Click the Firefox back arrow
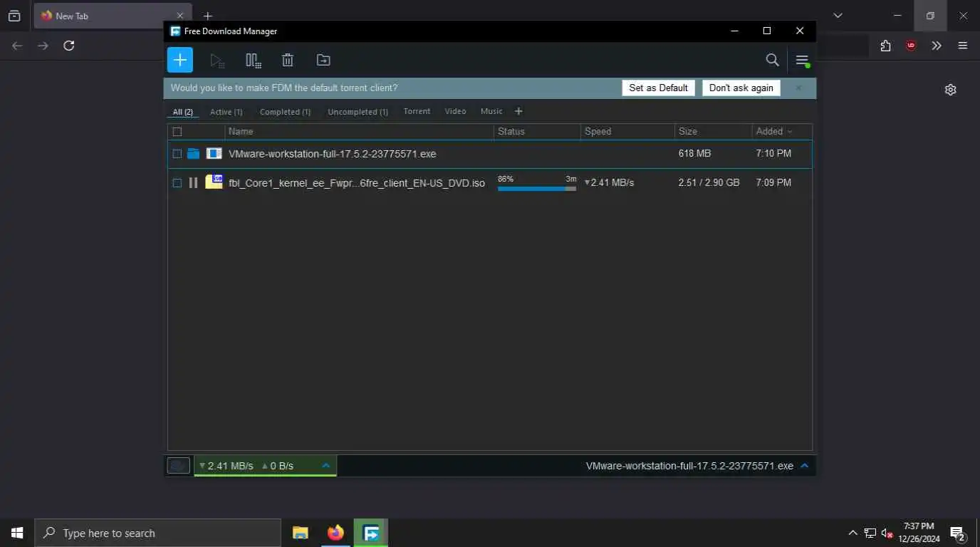 tap(18, 46)
